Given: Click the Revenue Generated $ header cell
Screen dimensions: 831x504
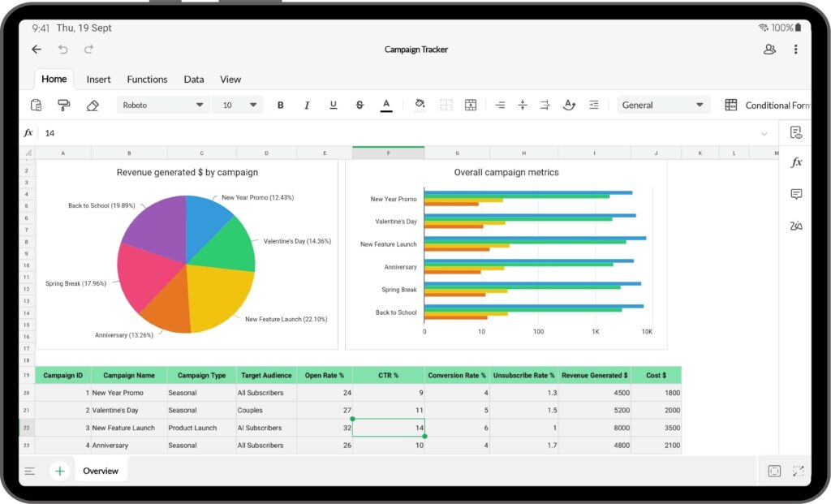Looking at the screenshot, I should (x=595, y=375).
